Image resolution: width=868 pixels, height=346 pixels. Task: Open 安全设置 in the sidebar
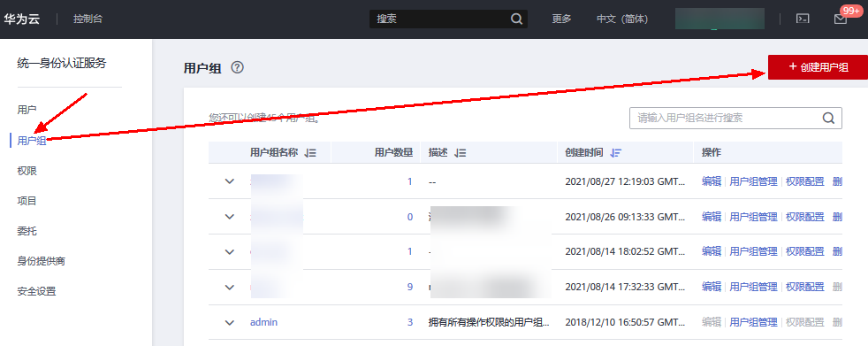point(36,291)
